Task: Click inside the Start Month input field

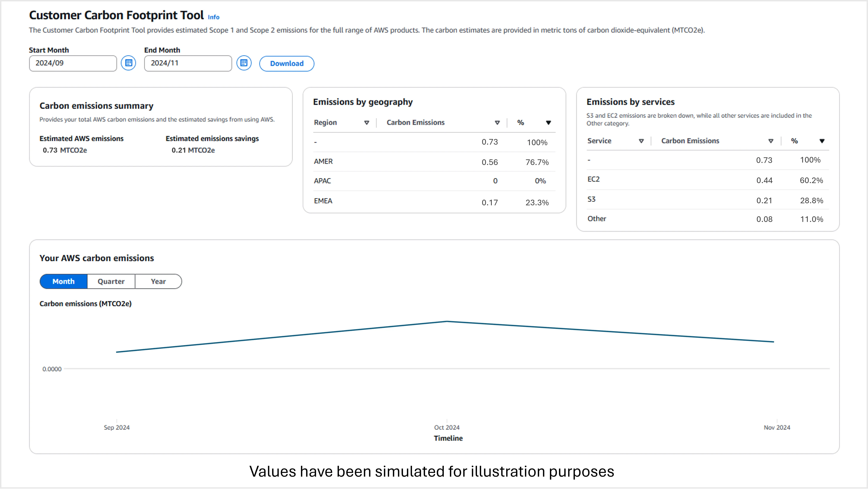Action: pos(72,63)
